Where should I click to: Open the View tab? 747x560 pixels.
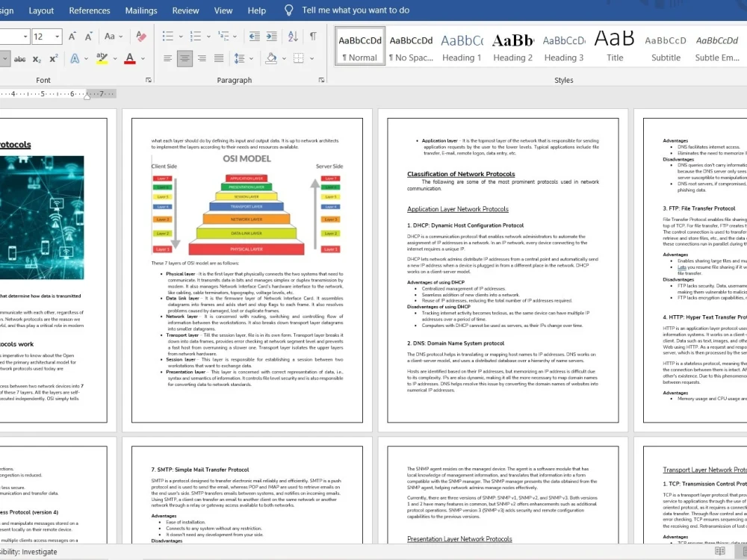click(x=223, y=10)
